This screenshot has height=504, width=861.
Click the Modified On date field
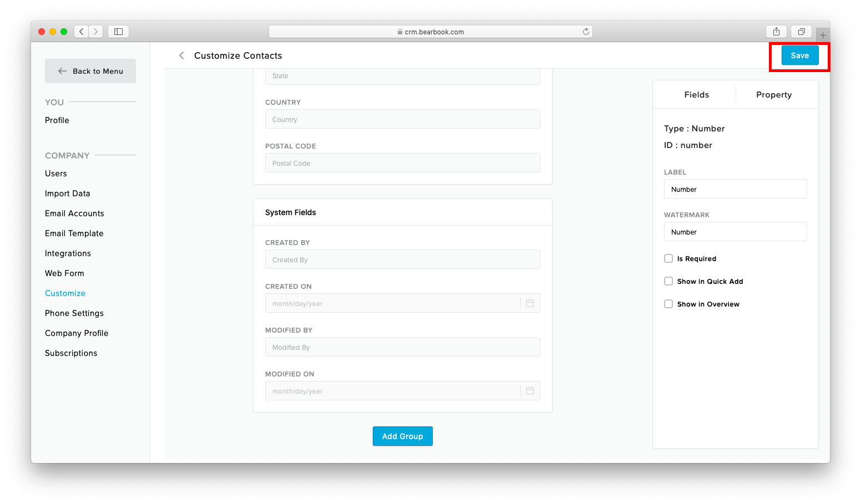[403, 391]
